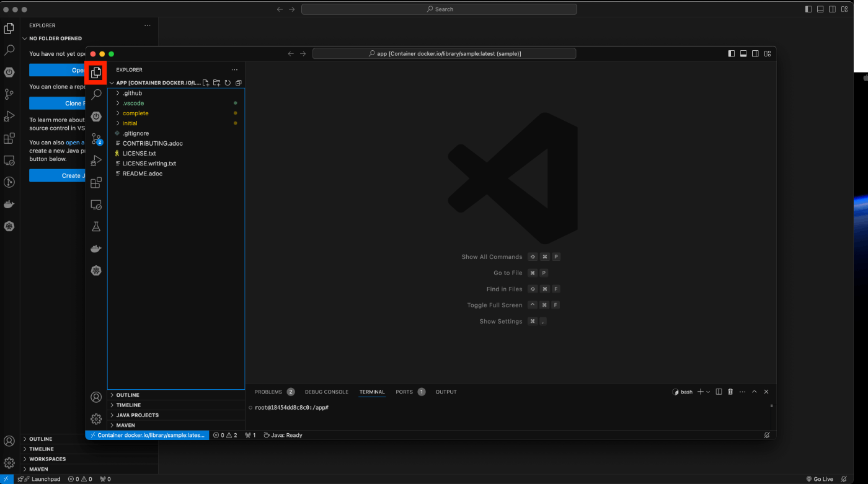Toggle primary side bar in back window title bar
This screenshot has width=868, height=484.
pos(808,9)
